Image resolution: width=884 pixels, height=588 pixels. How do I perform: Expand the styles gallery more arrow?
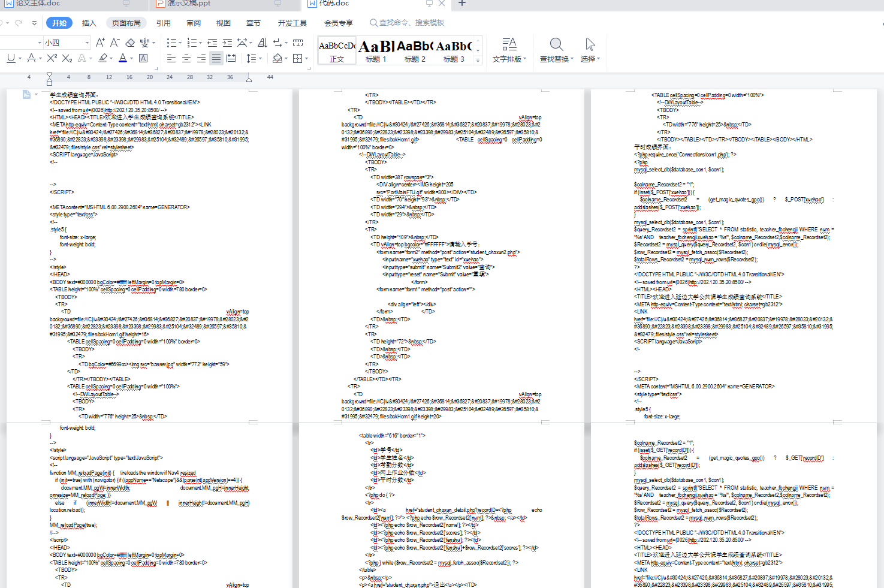click(478, 60)
